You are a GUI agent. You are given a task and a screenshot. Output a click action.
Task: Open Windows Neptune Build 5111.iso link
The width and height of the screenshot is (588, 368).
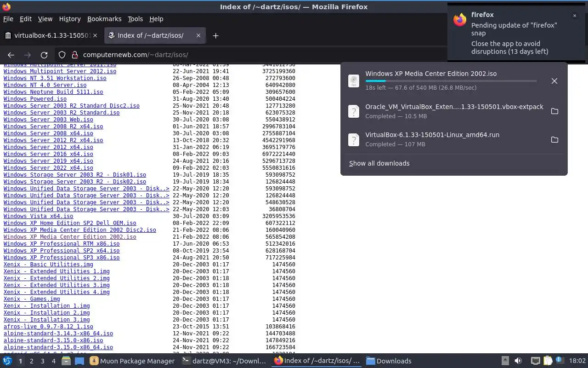53,92
